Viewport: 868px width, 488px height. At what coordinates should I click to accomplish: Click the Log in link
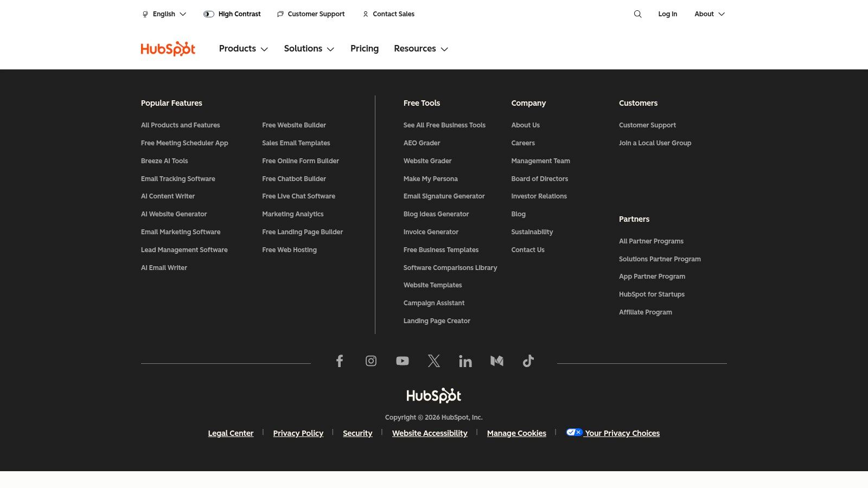(667, 14)
